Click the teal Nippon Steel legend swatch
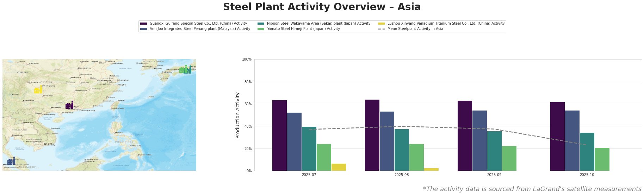 (x=261, y=24)
